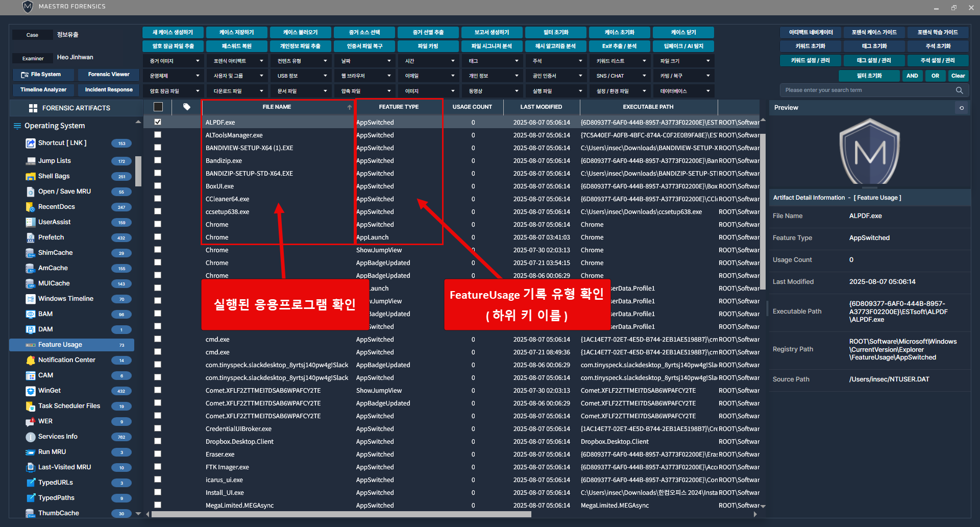
Task: Open the USB 정보 dropdown
Action: tap(301, 76)
